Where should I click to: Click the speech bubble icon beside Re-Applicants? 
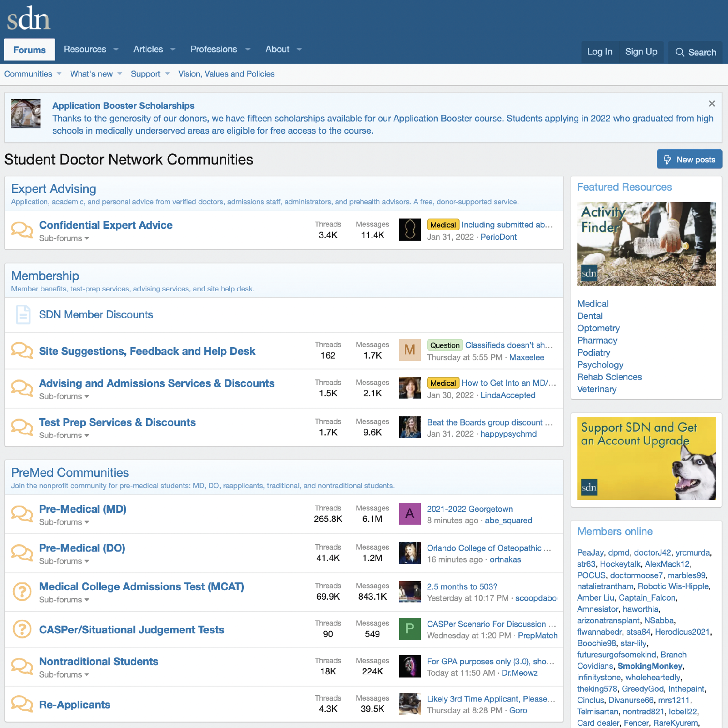[22, 703]
